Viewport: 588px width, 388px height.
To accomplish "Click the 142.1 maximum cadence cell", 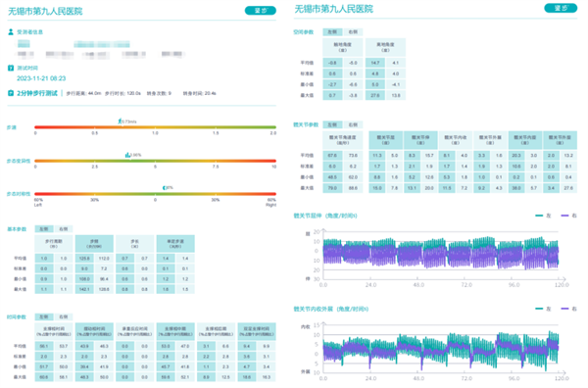I will coord(84,289).
